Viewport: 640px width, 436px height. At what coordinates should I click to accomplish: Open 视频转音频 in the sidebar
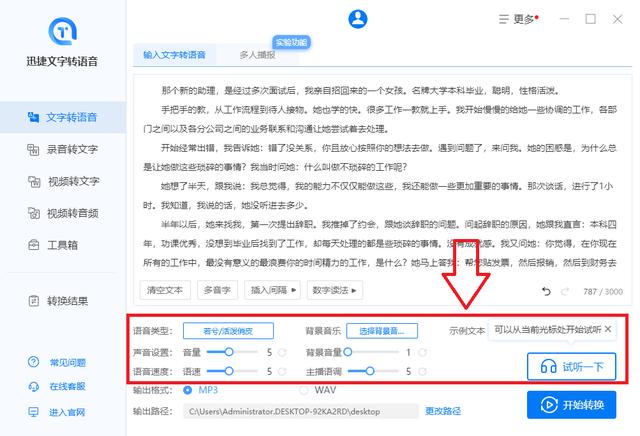tap(63, 213)
